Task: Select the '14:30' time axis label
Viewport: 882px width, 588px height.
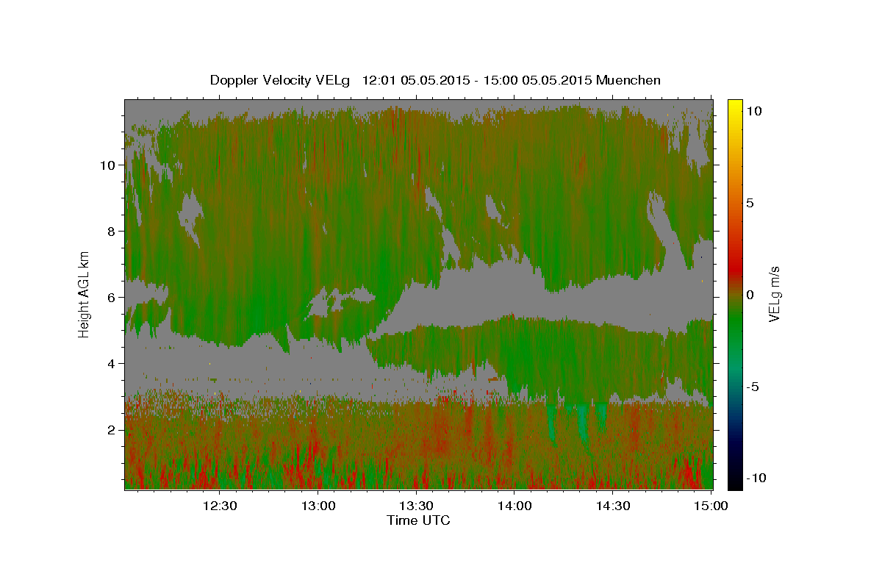Action: pyautogui.click(x=612, y=506)
